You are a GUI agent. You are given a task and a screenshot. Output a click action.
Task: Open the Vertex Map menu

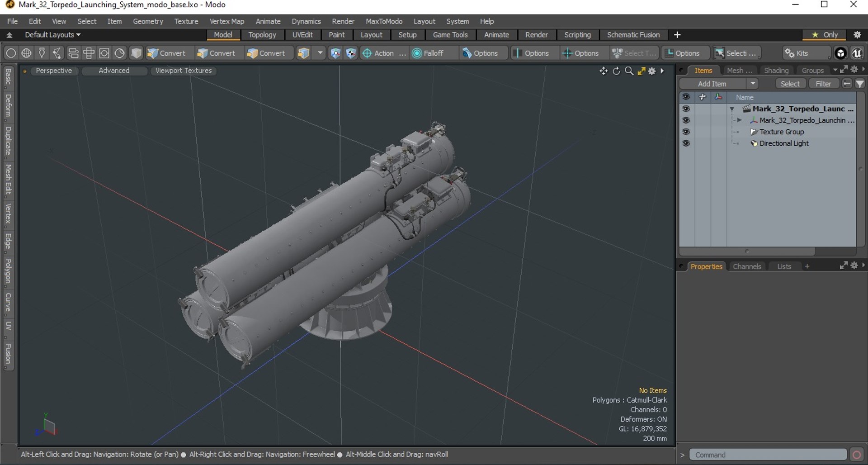226,21
